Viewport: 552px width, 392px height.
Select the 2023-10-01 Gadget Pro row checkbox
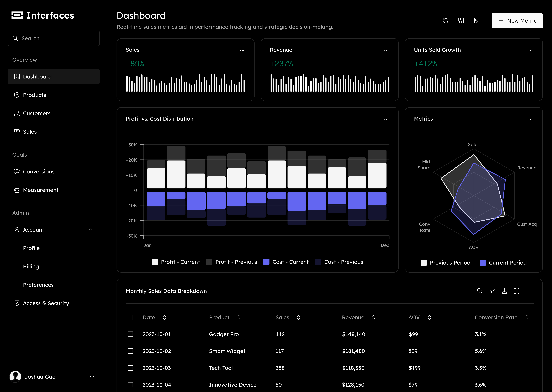pos(130,334)
